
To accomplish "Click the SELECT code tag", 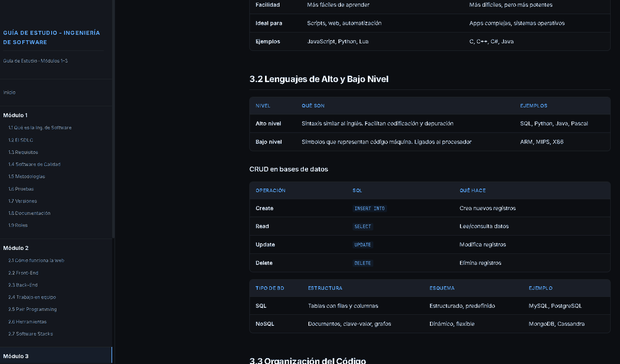I will pos(363,227).
